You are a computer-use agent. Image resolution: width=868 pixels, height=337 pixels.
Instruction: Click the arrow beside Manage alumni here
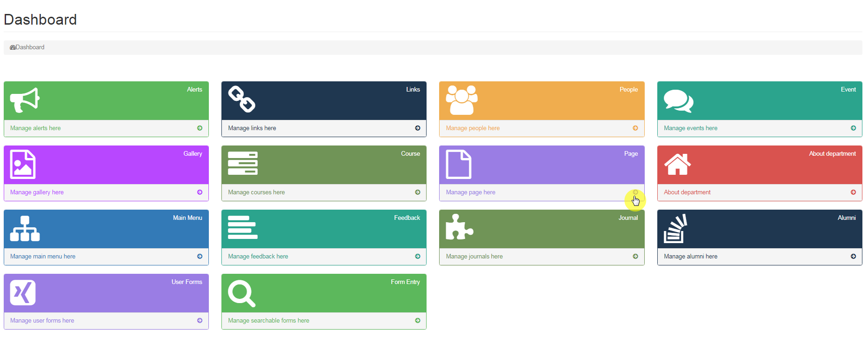[853, 257]
